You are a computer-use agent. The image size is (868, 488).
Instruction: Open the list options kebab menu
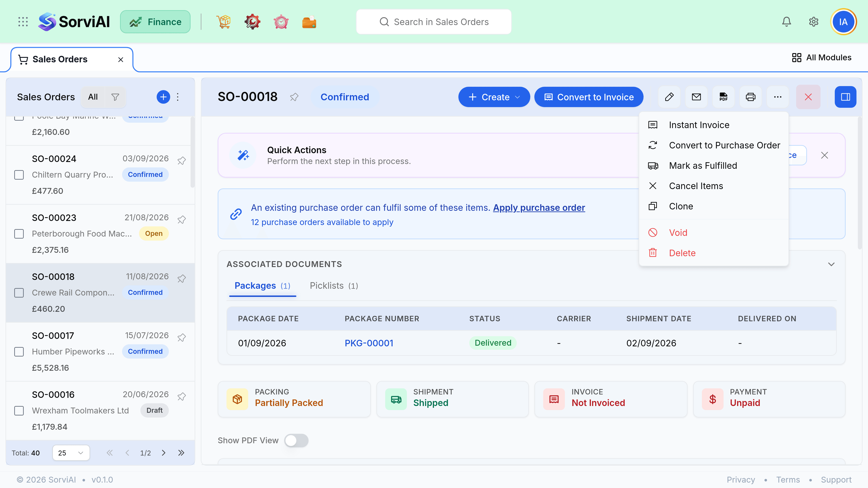[x=178, y=97]
